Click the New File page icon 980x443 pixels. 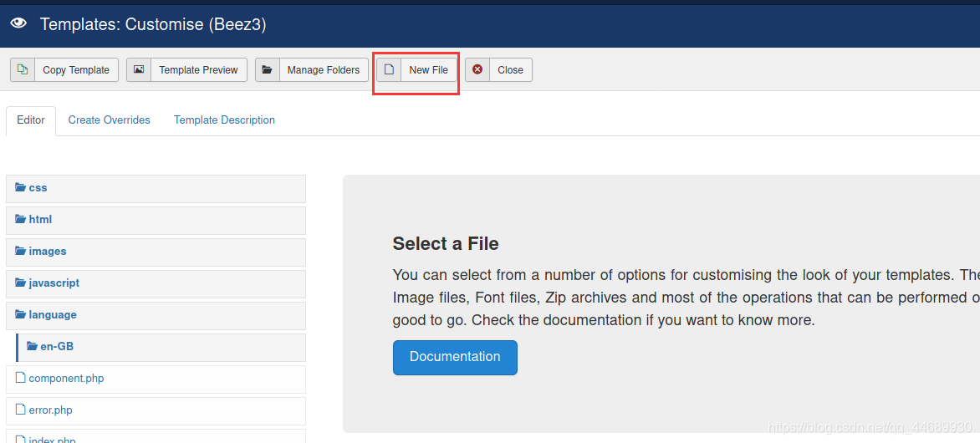click(389, 70)
